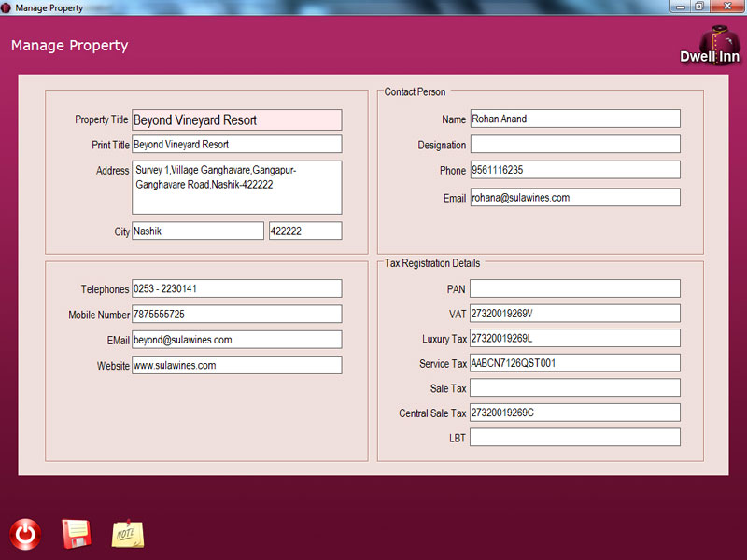Select the Contact Person Name field
Image resolution: width=747 pixels, height=560 pixels.
574,119
